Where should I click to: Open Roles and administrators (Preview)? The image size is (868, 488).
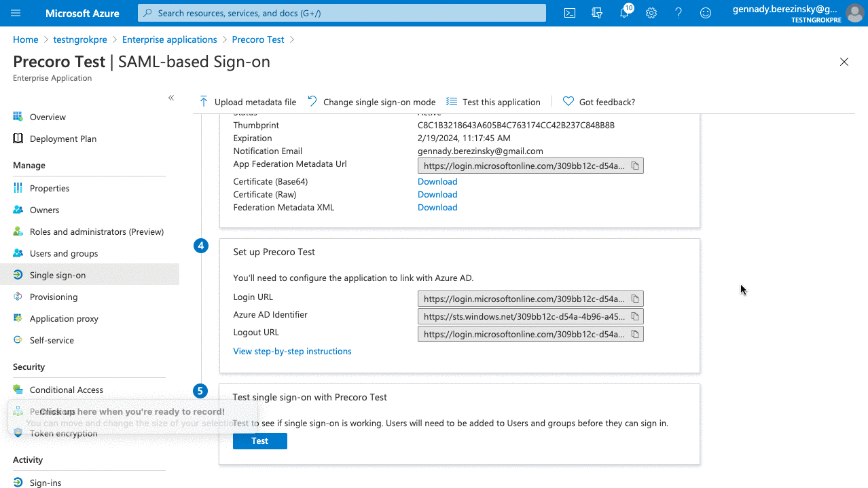96,231
